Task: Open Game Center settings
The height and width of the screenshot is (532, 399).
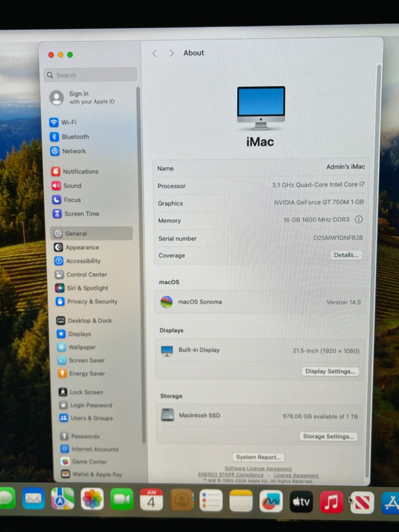Action: (84, 462)
